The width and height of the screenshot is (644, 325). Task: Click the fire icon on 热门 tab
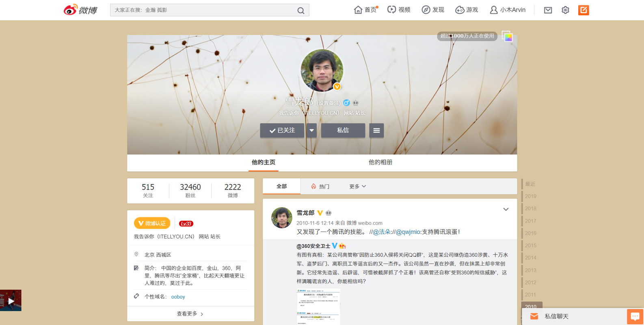(x=313, y=186)
